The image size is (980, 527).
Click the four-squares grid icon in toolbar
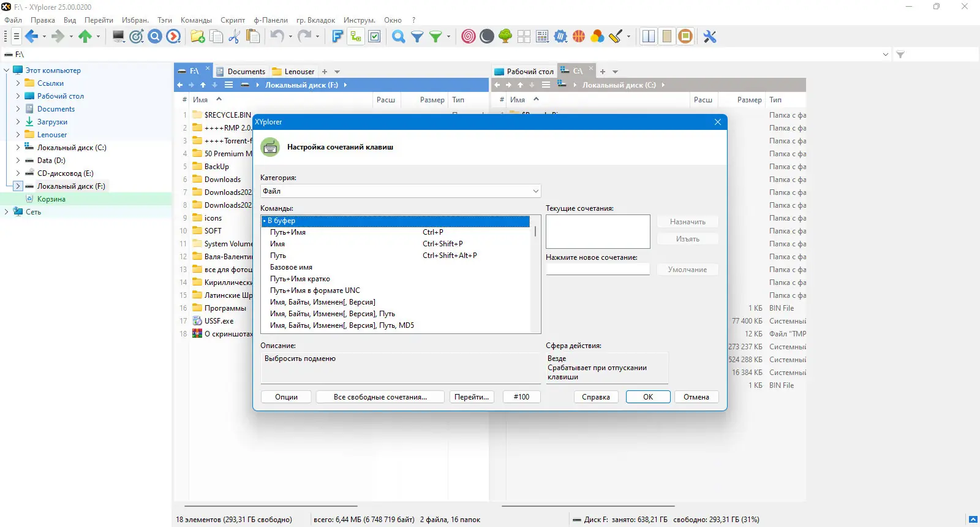tap(524, 37)
